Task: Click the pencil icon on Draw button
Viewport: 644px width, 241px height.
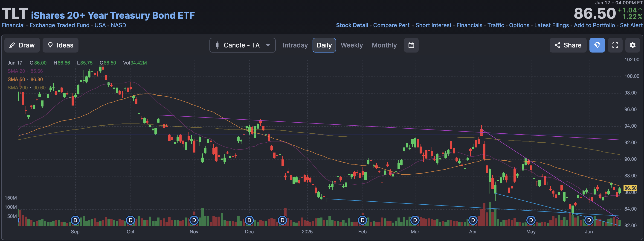Action: tap(12, 45)
